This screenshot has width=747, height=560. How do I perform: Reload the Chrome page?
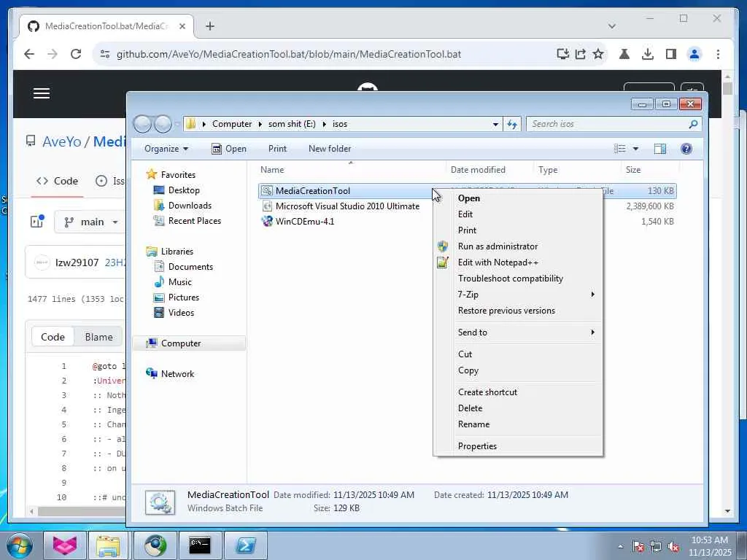[x=76, y=54]
